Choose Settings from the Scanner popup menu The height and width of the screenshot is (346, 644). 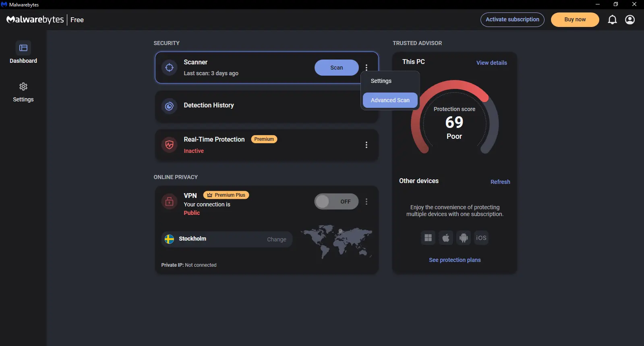[x=390, y=81]
